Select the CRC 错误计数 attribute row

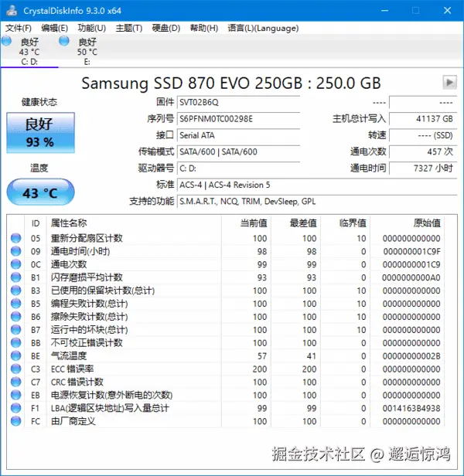[227, 382]
